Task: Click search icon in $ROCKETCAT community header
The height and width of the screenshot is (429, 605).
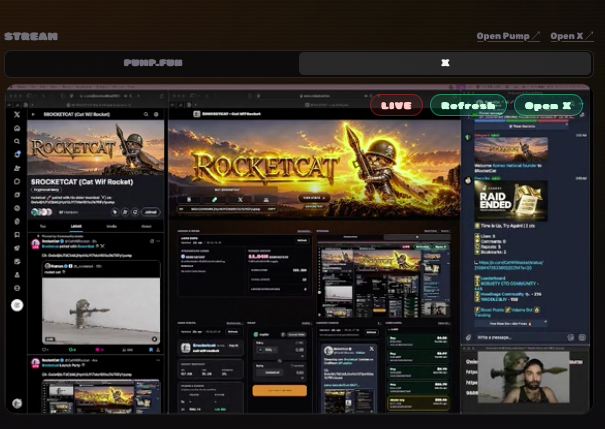Action: 146,114
